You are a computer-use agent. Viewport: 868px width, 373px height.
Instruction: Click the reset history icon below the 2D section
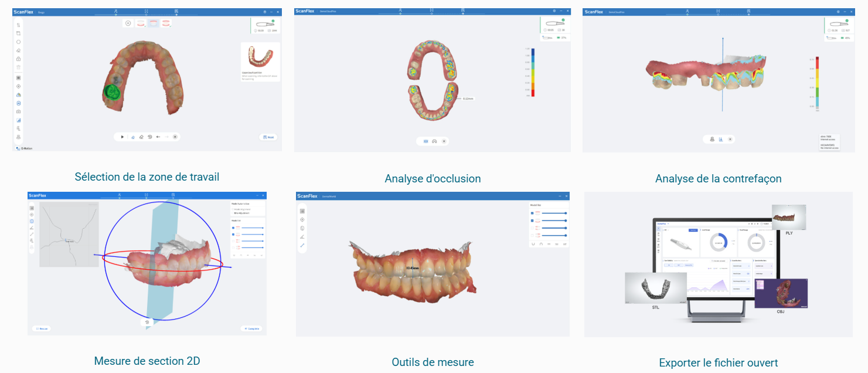(147, 322)
